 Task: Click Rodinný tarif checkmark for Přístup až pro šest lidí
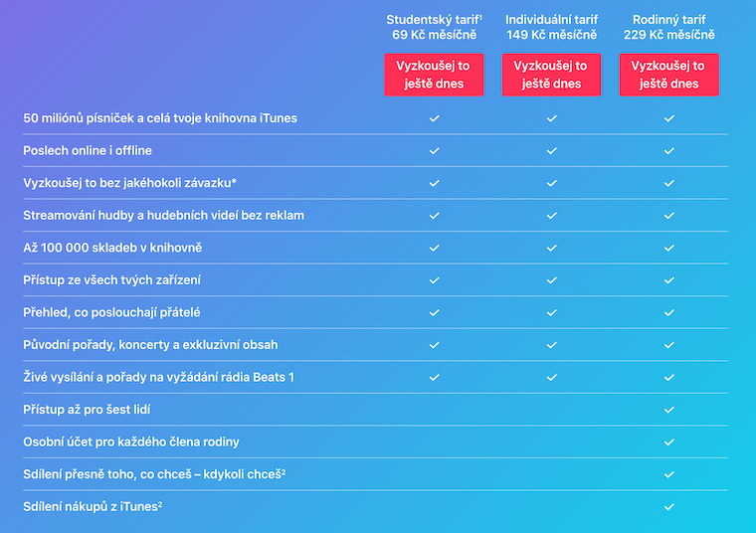(668, 410)
